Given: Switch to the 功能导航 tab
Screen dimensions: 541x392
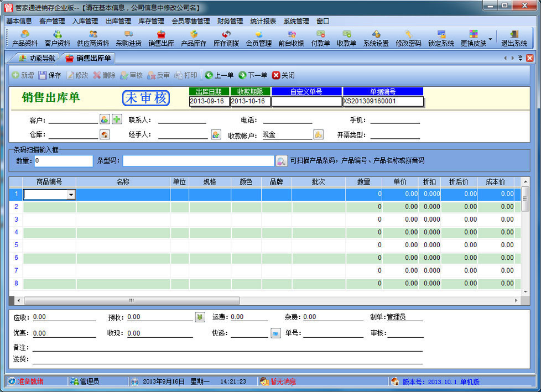Looking at the screenshot, I should pyautogui.click(x=37, y=58).
